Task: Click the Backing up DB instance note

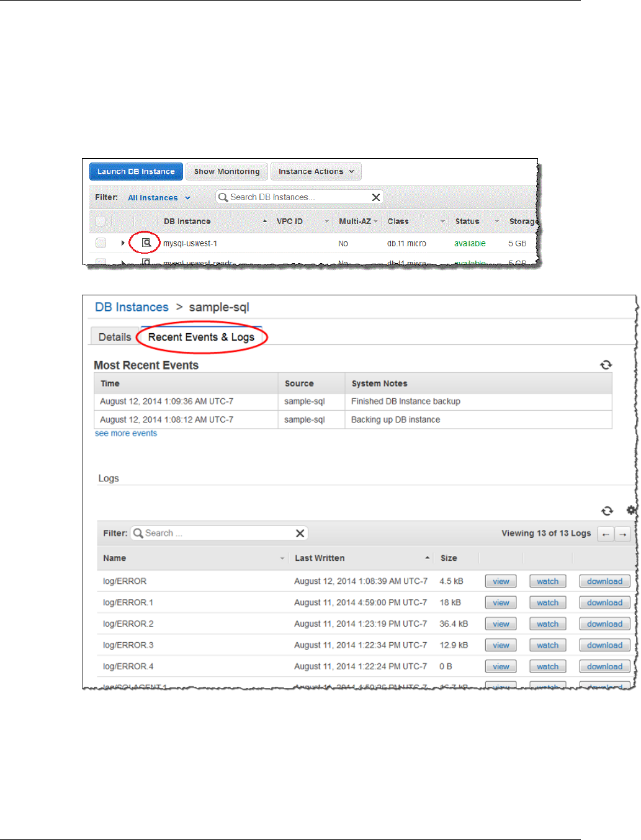Action: 395,420
